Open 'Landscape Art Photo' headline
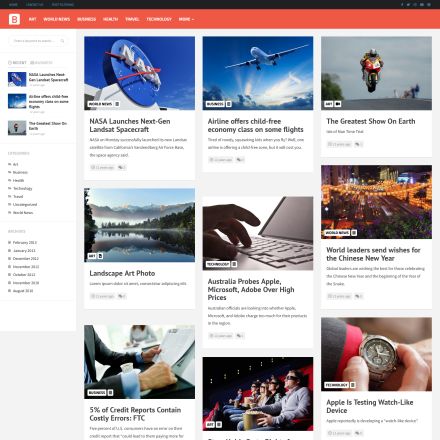This screenshot has height=440, width=440. coord(122,273)
